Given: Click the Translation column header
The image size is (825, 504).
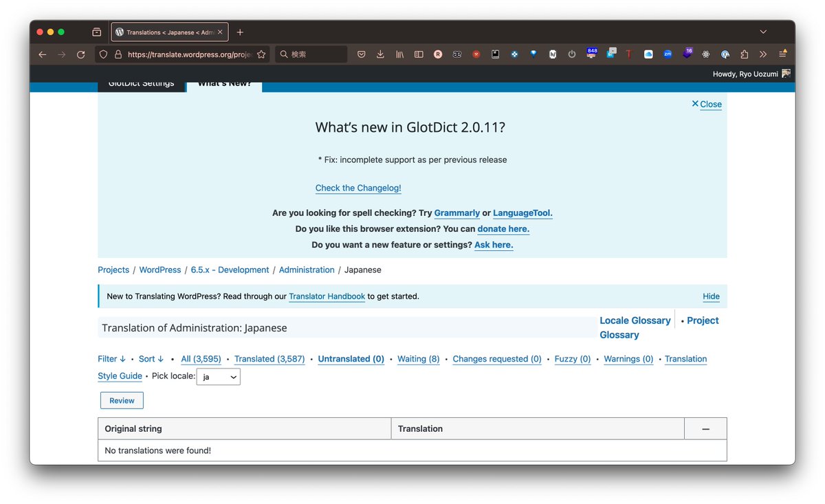Looking at the screenshot, I should [538, 428].
